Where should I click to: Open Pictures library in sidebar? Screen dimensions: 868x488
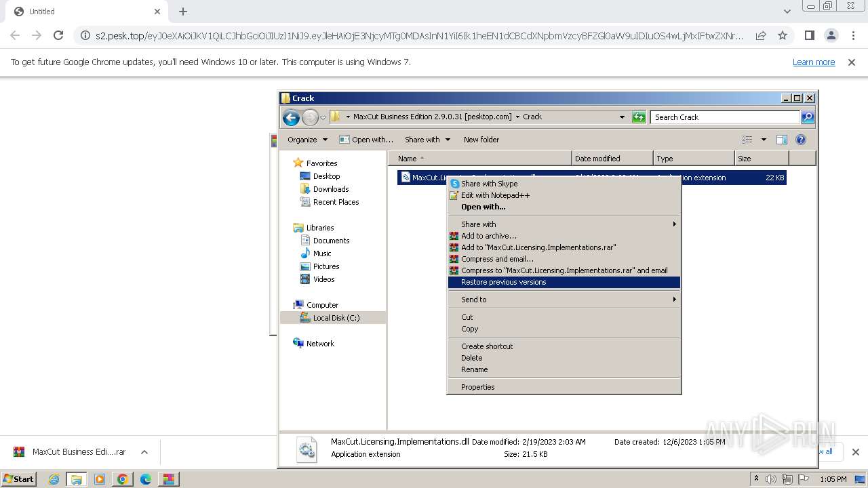click(326, 266)
